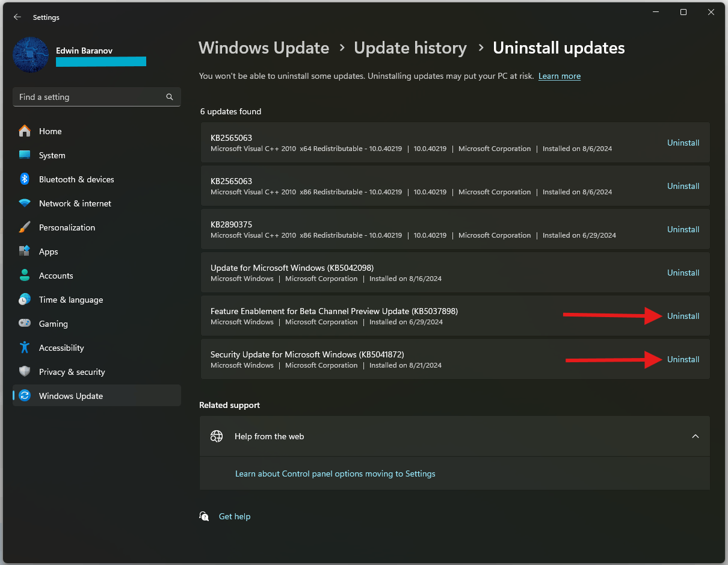Open Home via its house icon

25,131
